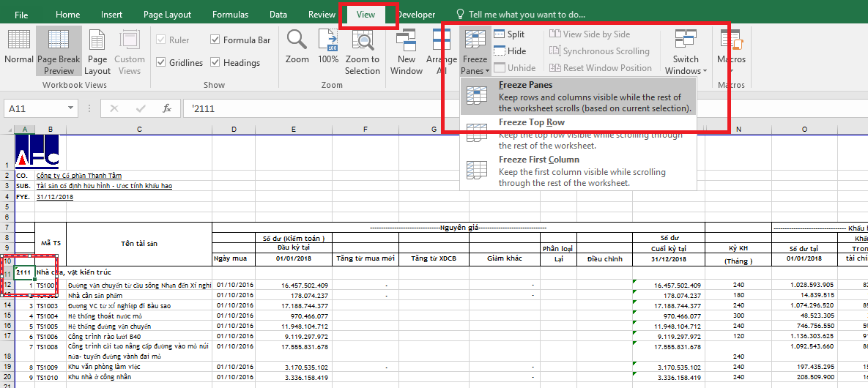The width and height of the screenshot is (868, 388).
Task: Open the Formulas ribbon tab
Action: (230, 15)
